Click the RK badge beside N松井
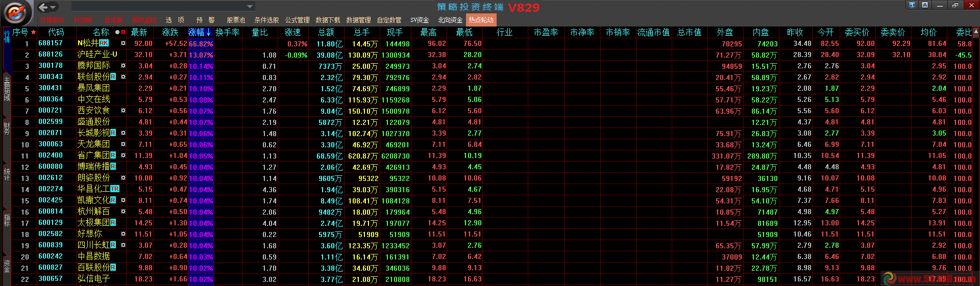 tap(104, 43)
